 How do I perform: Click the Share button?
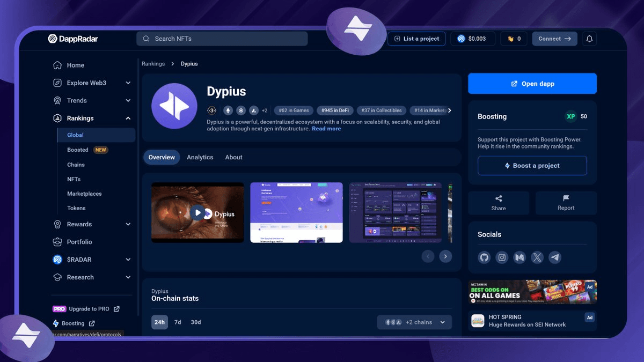[499, 203]
